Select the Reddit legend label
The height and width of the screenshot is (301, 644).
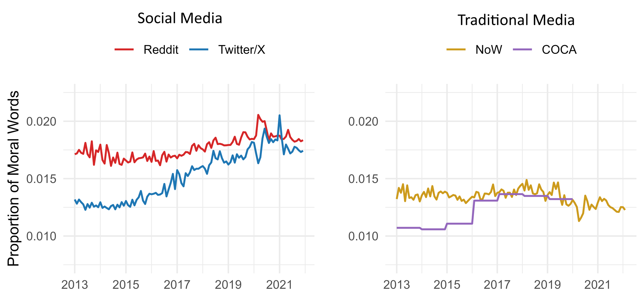point(161,50)
